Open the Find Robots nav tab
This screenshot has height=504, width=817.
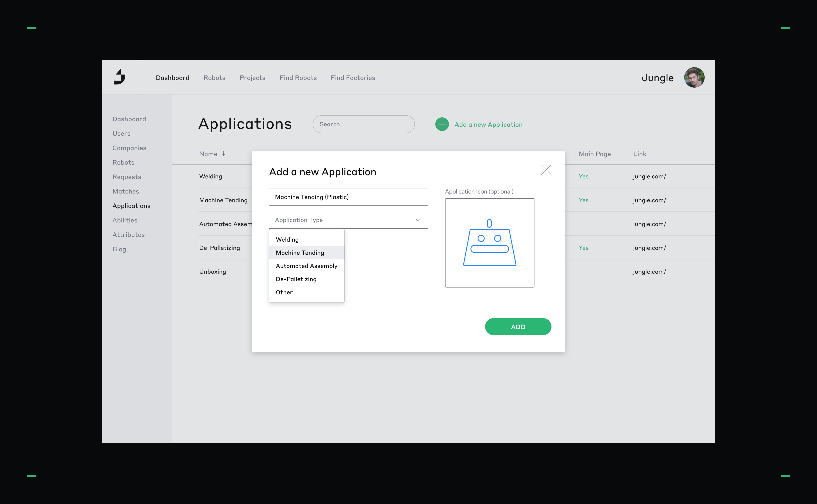click(298, 78)
